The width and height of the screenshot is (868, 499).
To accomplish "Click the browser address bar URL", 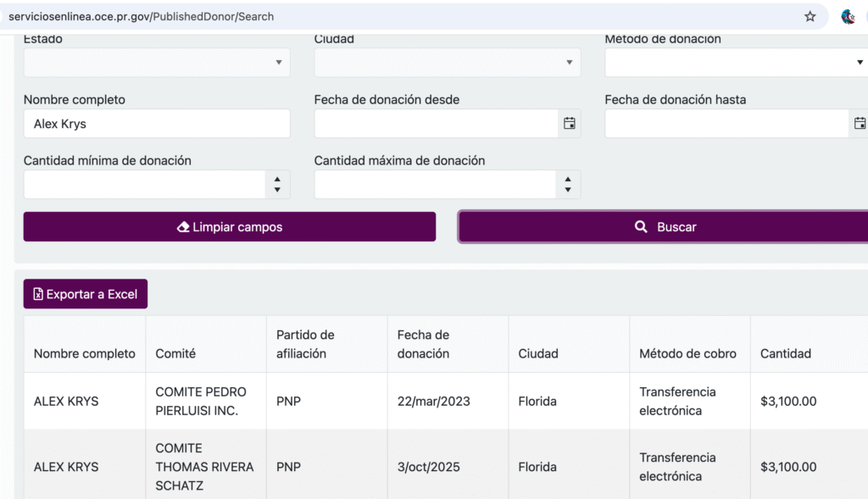I will [142, 17].
